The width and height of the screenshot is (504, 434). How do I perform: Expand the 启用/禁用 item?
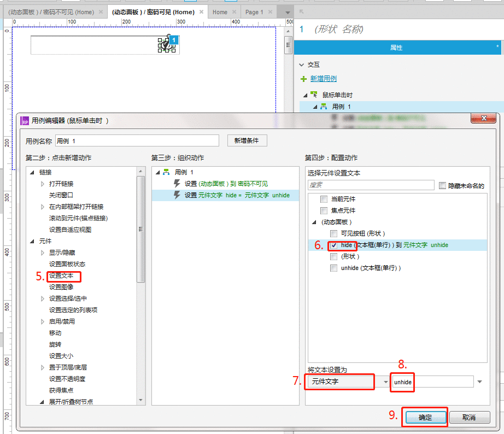(x=43, y=322)
